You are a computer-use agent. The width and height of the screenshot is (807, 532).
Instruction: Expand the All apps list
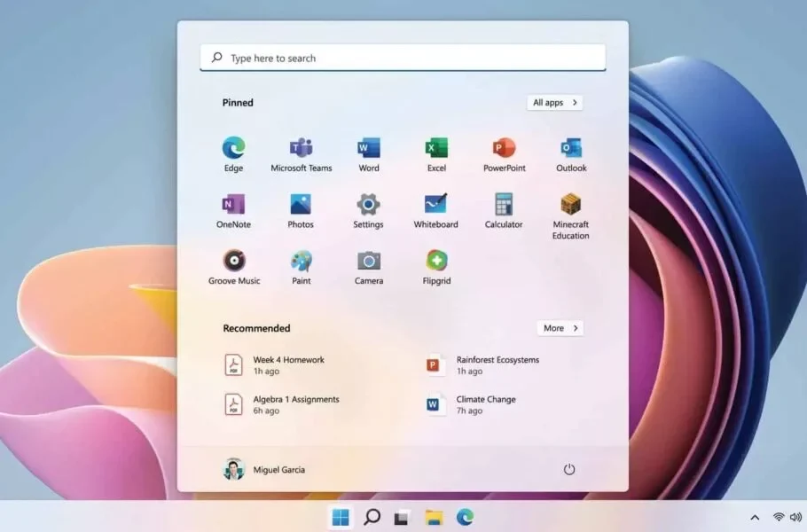pyautogui.click(x=554, y=103)
